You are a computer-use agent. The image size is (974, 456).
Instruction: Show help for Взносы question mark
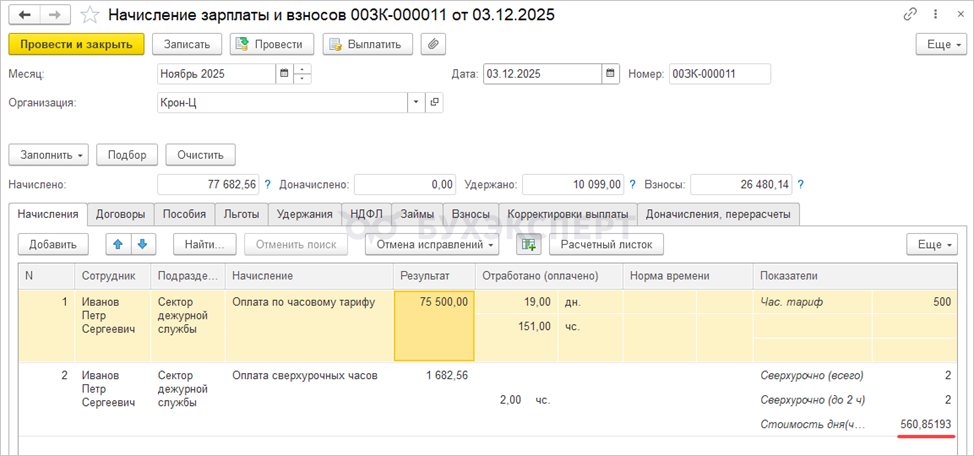[801, 185]
